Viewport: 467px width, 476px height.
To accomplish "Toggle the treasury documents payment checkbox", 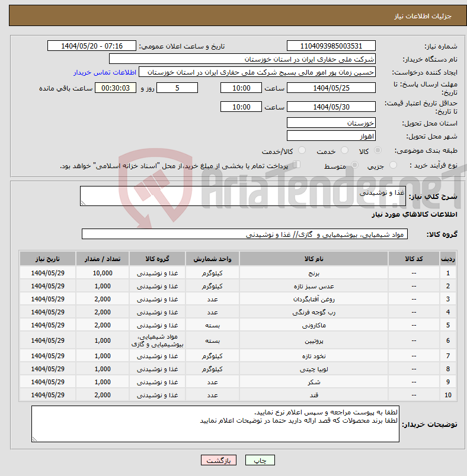I will [297, 165].
